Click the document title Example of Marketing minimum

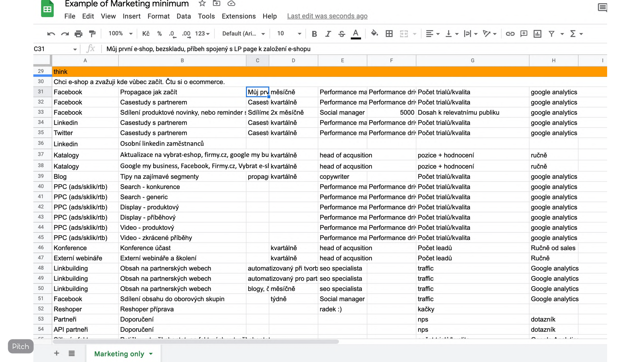127,4
